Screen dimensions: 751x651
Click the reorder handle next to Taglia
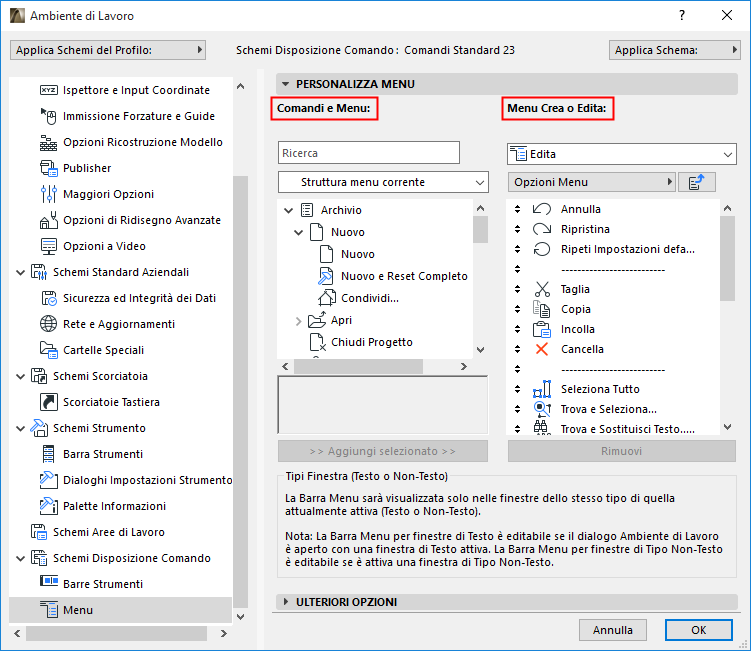point(517,289)
